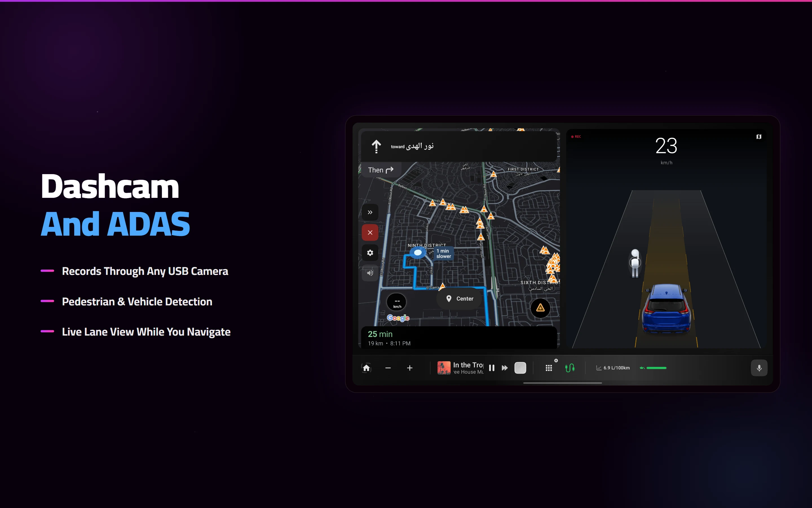The image size is (812, 508).
Task: Click the straight-ahead arrow in direction banner
Action: point(376,146)
